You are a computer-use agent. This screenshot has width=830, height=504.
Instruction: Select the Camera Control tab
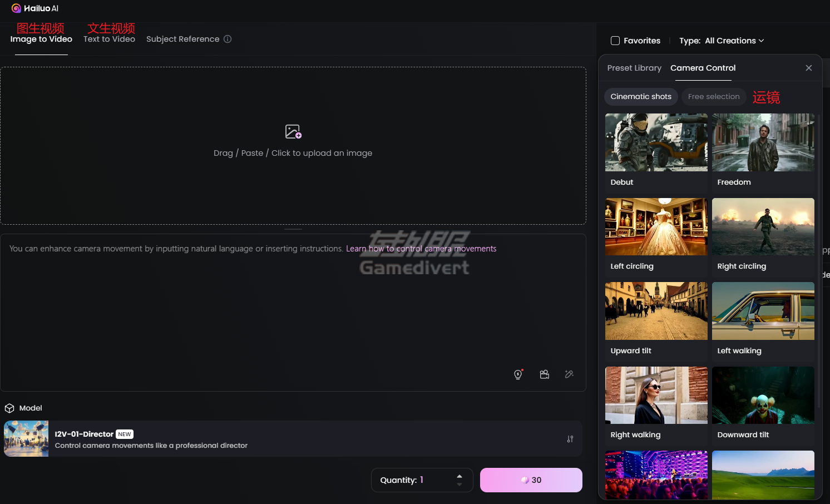pyautogui.click(x=703, y=68)
